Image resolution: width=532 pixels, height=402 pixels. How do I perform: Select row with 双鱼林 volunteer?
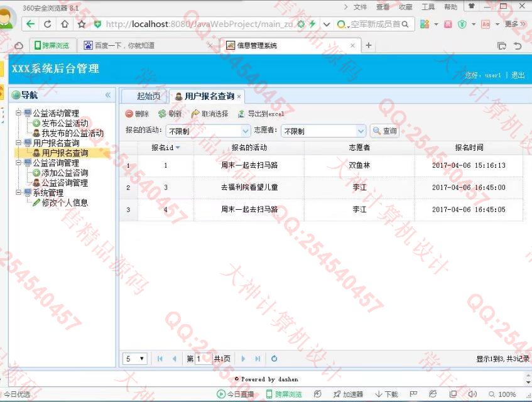coord(321,166)
